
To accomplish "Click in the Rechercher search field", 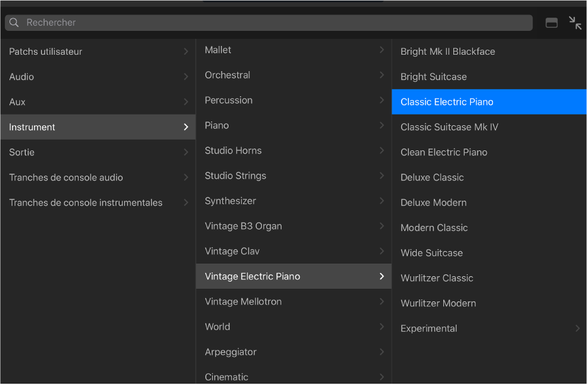I will click(269, 23).
